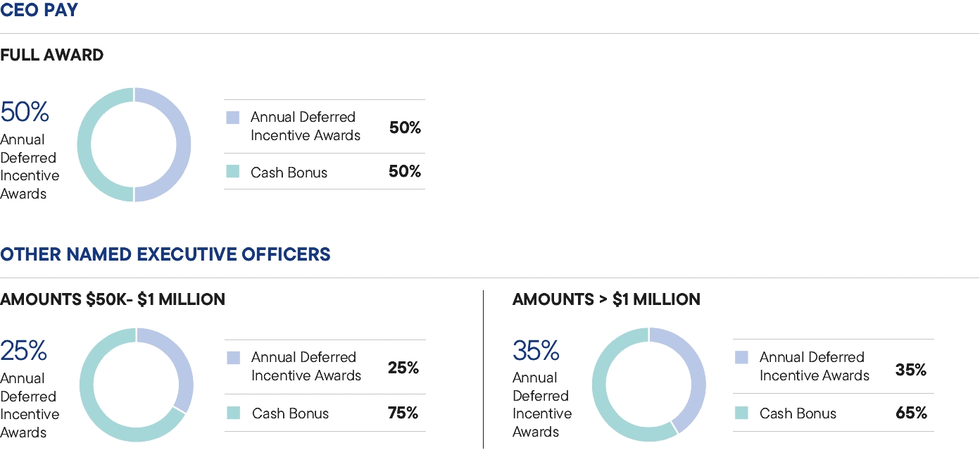The image size is (980, 455).
Task: Click the teal Cash Bonus swatch under Full Award
Action: point(233,172)
